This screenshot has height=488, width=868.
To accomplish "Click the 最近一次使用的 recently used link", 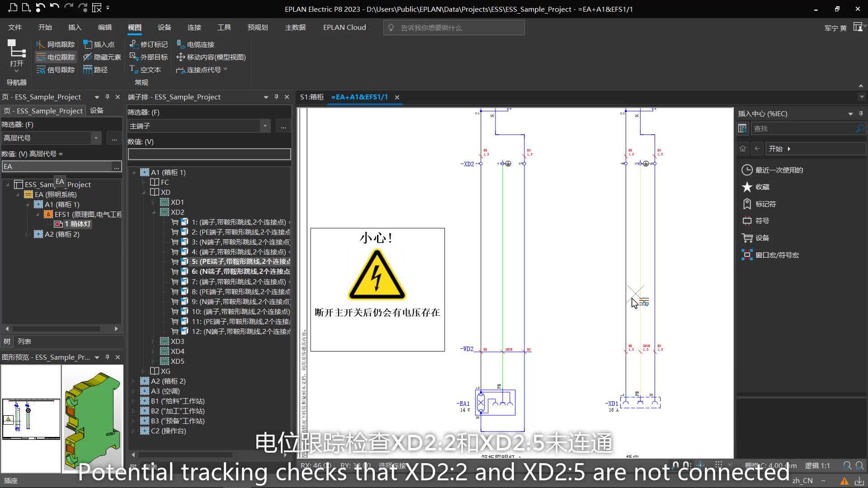I will (x=779, y=170).
